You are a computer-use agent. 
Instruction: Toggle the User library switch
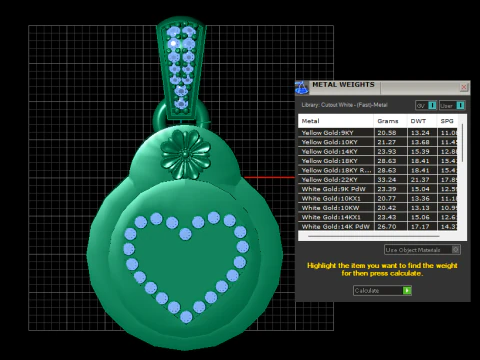tap(452, 106)
